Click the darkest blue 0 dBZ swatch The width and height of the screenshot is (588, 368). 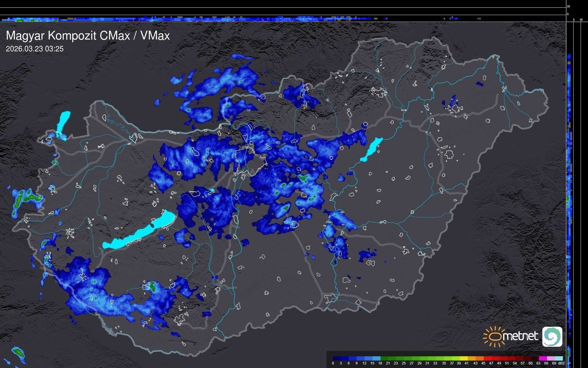pos(337,358)
